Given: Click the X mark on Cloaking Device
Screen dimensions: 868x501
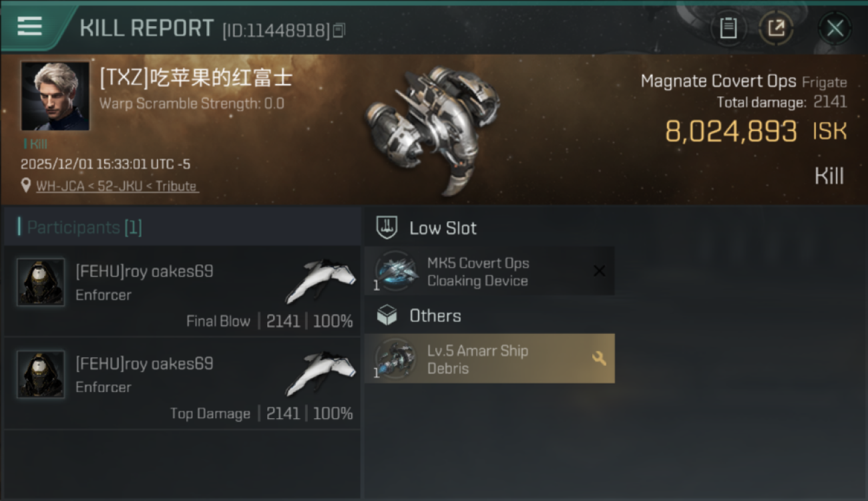Looking at the screenshot, I should [599, 271].
